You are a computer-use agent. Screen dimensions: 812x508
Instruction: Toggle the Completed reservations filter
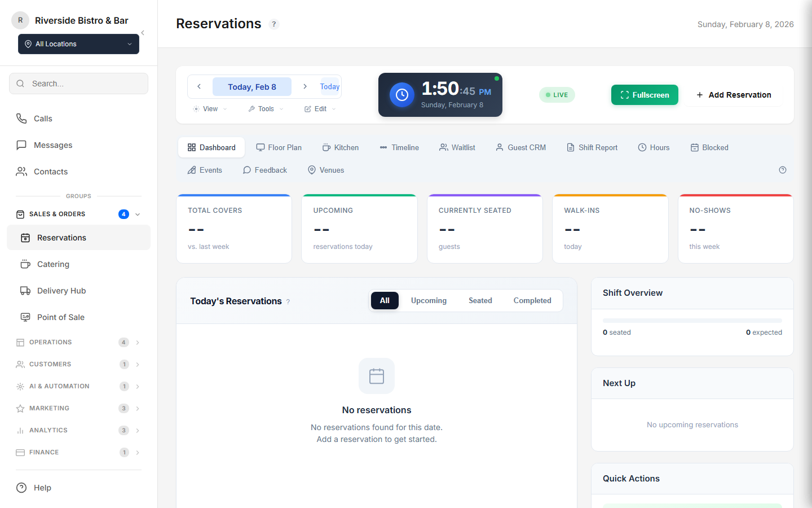tap(532, 300)
